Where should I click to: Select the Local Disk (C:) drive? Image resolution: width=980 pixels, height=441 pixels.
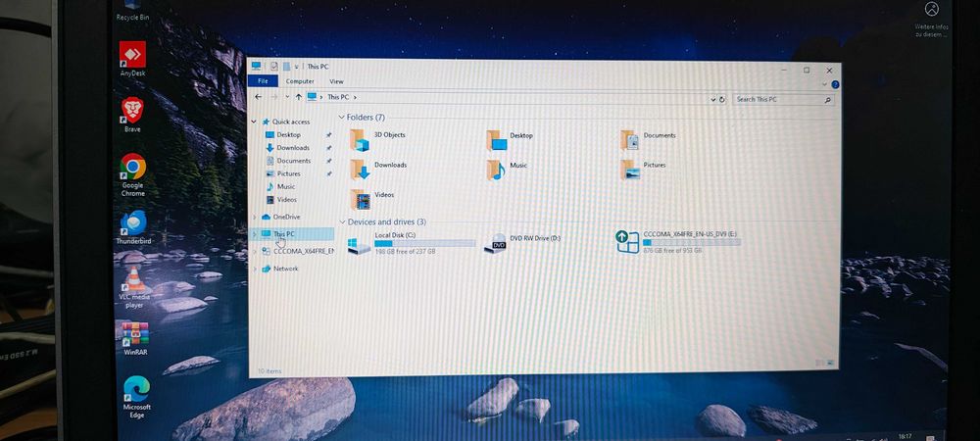coord(412,242)
